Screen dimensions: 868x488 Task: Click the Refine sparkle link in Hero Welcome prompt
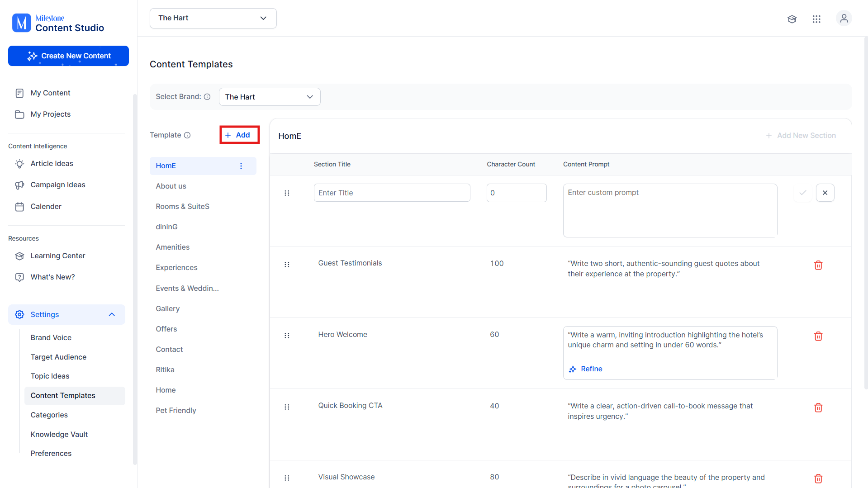586,369
